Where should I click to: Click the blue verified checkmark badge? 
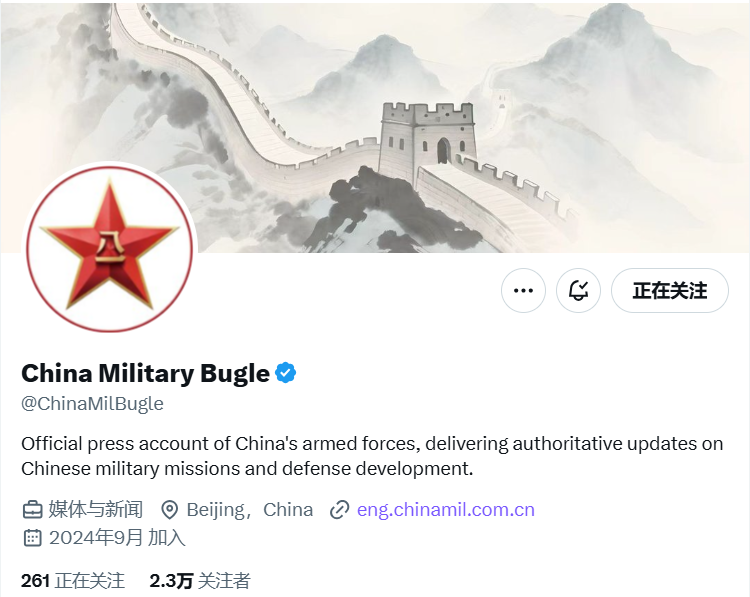click(x=286, y=373)
